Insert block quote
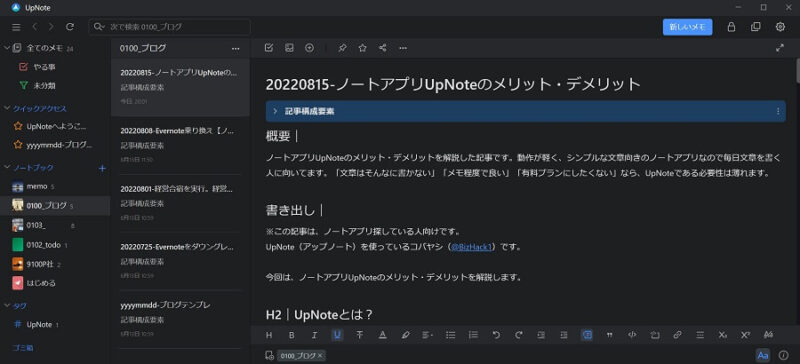The width and height of the screenshot is (800, 364). click(x=610, y=335)
